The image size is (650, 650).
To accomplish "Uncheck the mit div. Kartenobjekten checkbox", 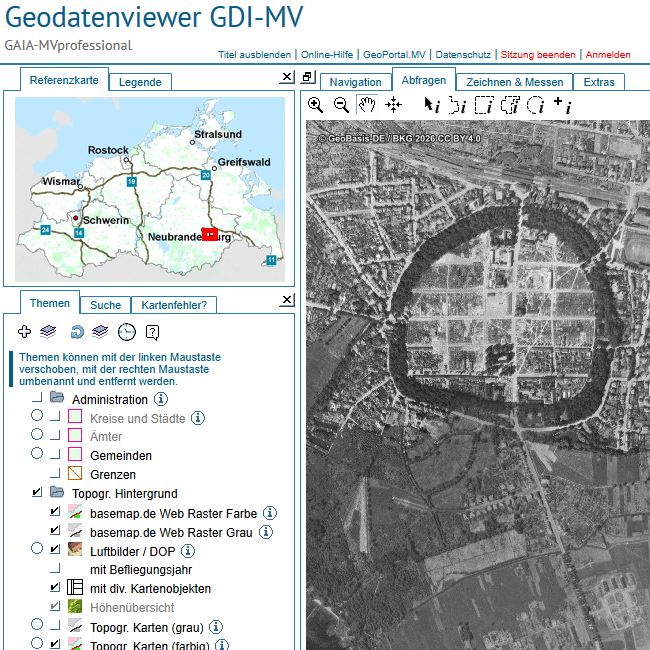I will [x=55, y=587].
